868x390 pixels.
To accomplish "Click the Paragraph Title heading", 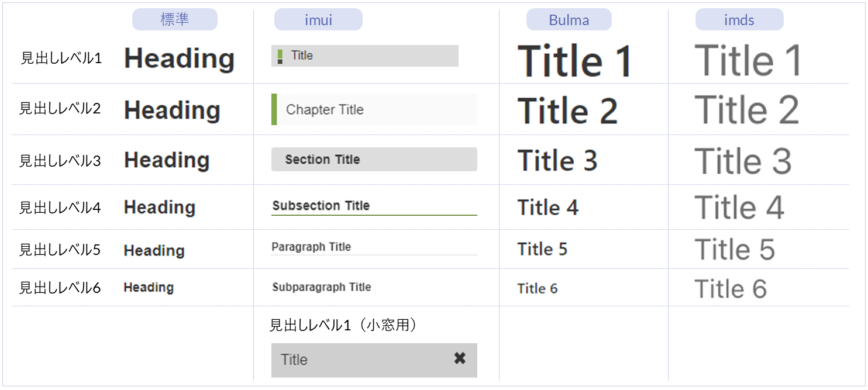I will pyautogui.click(x=311, y=247).
